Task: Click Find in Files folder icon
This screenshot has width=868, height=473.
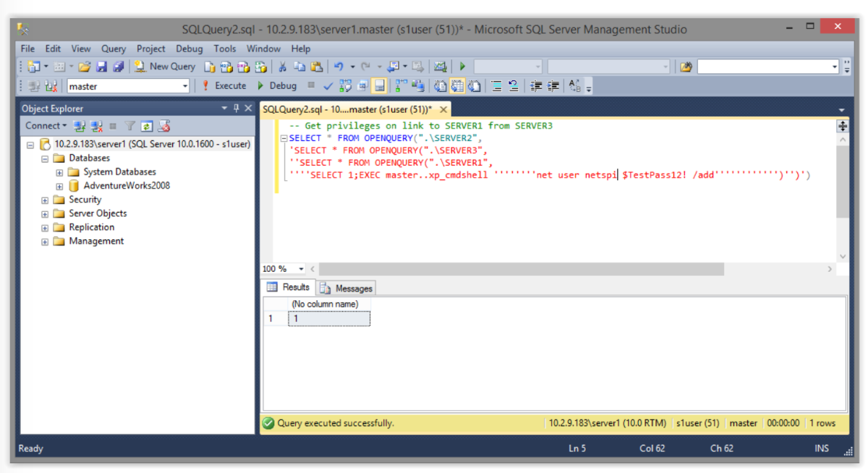Action: (x=686, y=67)
